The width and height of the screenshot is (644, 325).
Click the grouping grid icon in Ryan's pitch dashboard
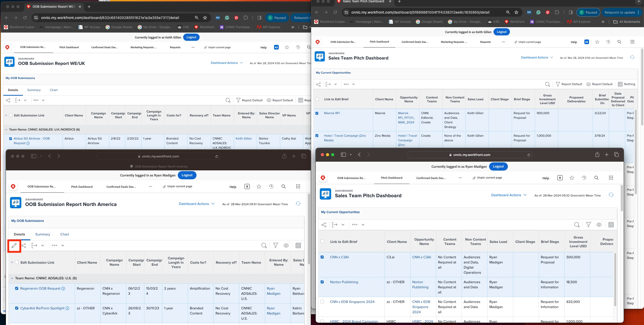(x=611, y=225)
